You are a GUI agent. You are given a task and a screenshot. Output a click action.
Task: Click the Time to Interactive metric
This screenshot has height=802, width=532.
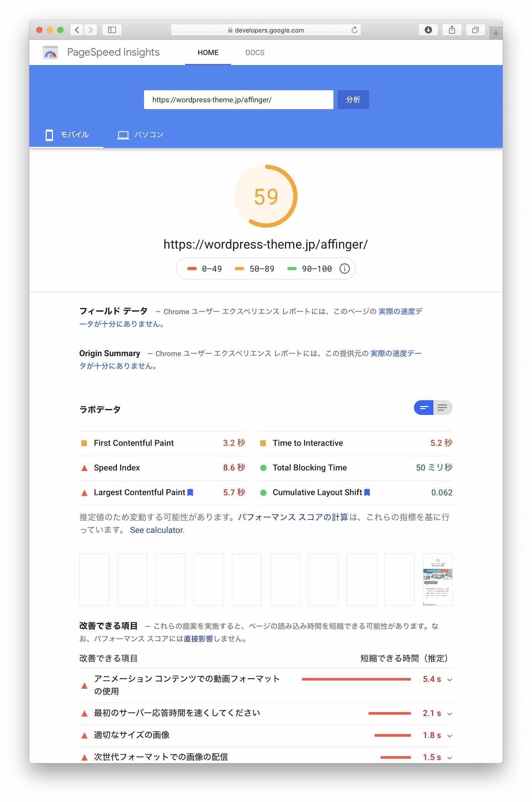click(355, 443)
